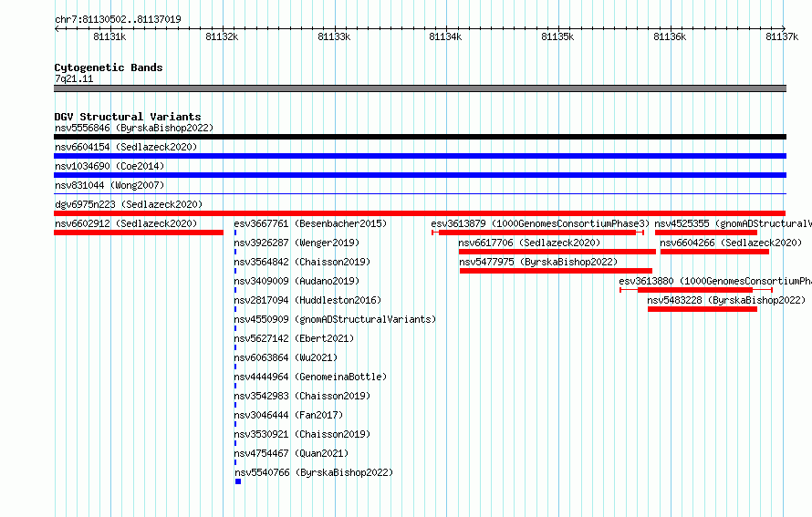Click the red esv3613879 variant bar

click(537, 233)
